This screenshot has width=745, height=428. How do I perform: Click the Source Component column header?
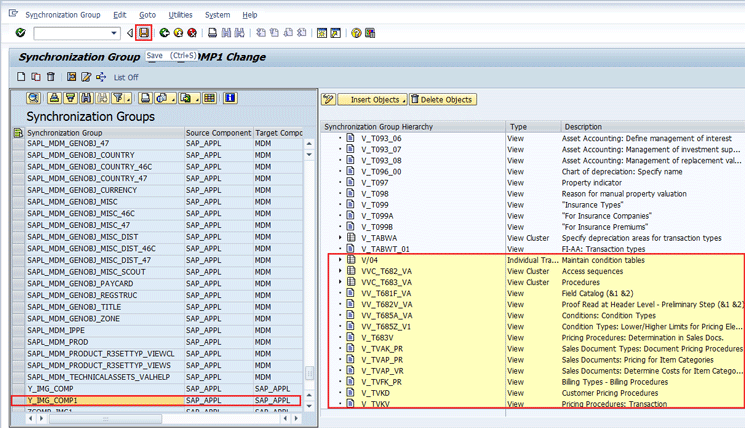217,132
